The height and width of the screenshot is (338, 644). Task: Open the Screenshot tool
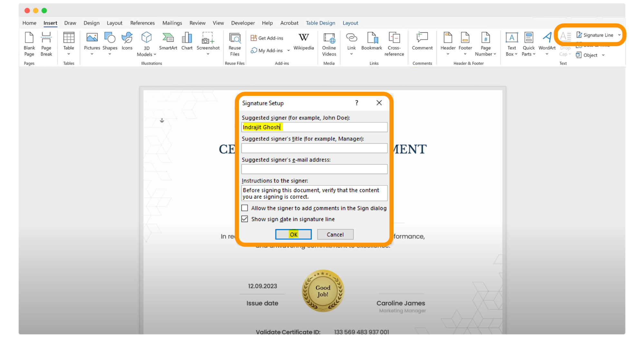point(208,44)
